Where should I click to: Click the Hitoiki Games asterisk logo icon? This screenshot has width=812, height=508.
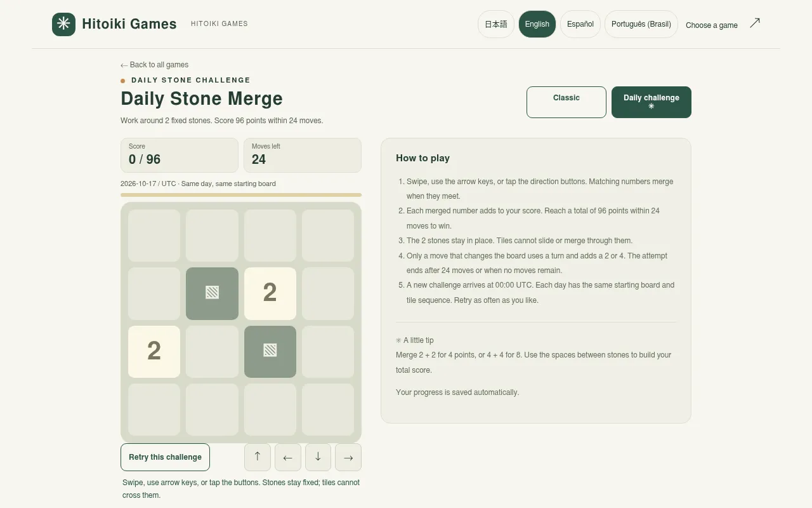(63, 24)
